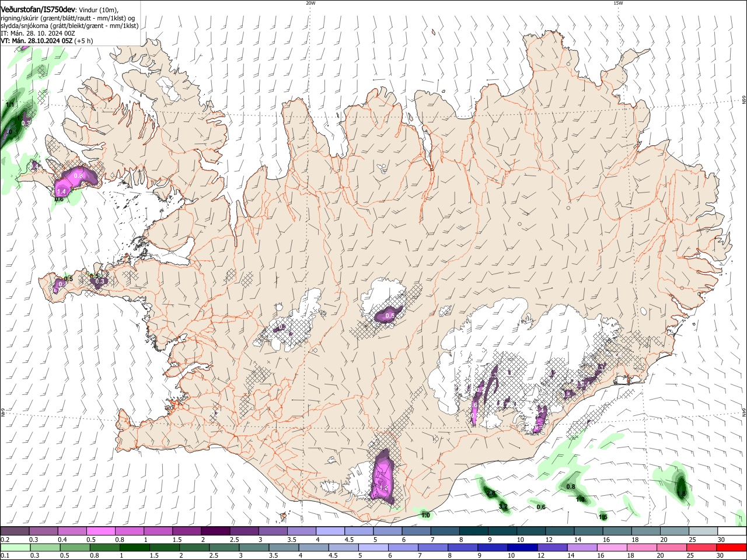Pick the dusky mauve 0.2–0.3 snow legend swatch
The image size is (747, 560).
15,531
